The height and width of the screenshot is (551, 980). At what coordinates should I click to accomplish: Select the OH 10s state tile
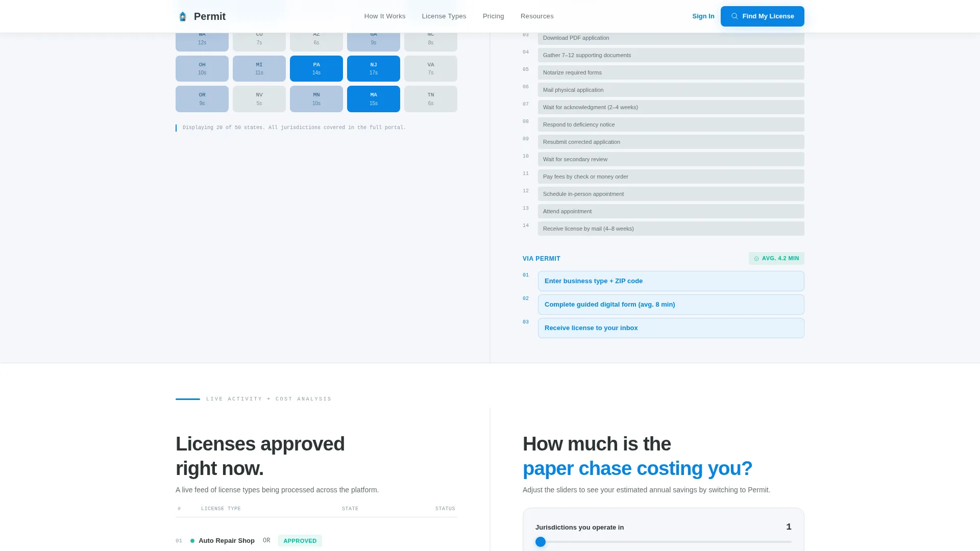(x=202, y=68)
